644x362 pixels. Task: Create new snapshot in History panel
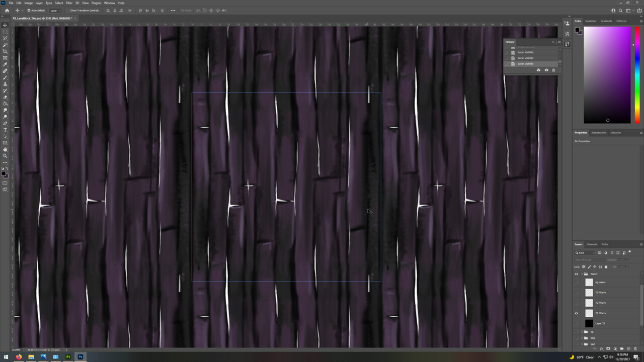pos(546,70)
